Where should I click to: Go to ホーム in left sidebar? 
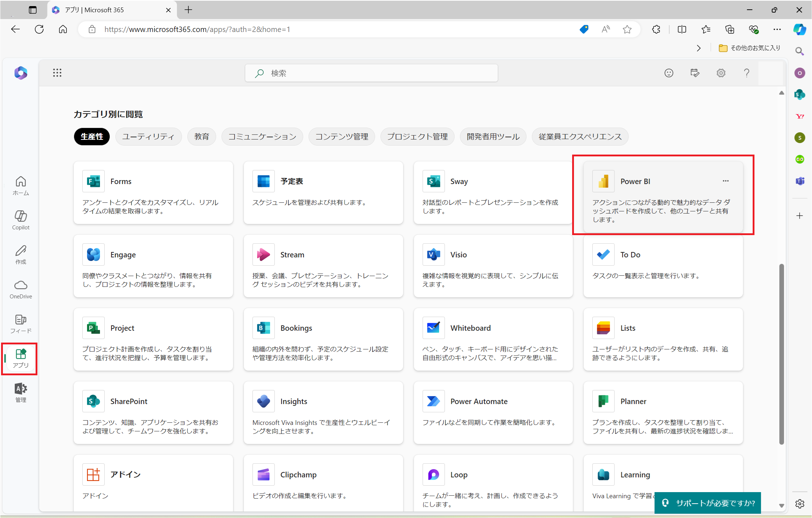pyautogui.click(x=21, y=186)
